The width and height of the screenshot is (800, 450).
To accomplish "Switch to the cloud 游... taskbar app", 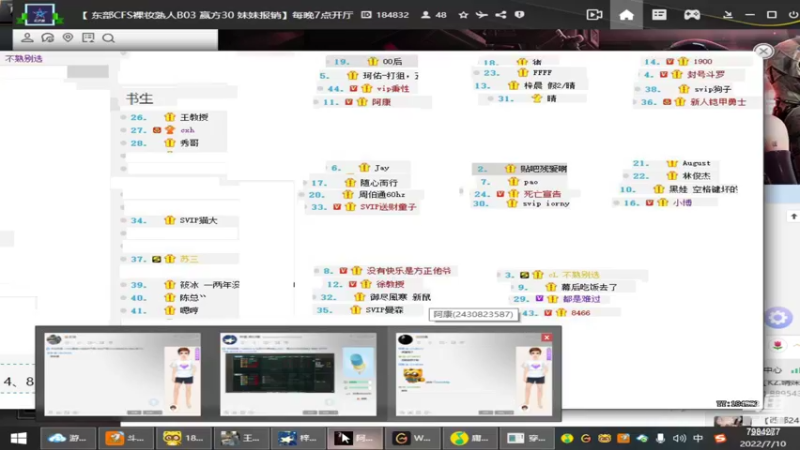I will point(67,438).
